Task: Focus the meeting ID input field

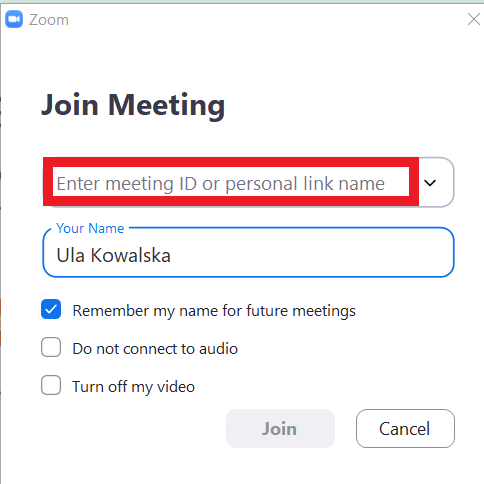Action: [231, 182]
